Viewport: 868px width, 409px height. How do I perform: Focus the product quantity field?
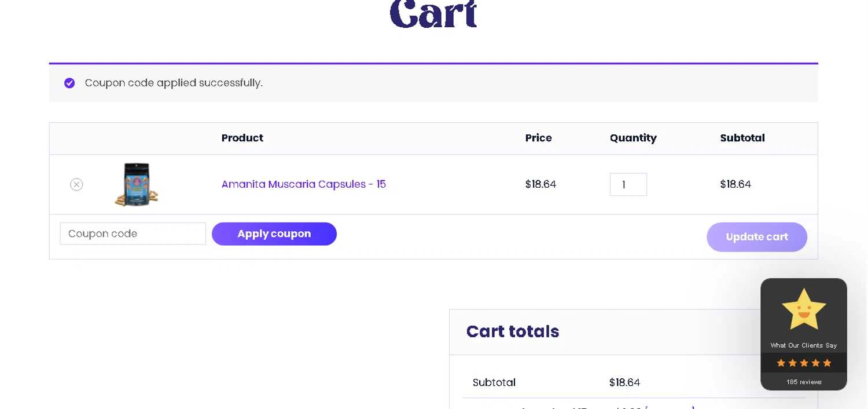628,184
